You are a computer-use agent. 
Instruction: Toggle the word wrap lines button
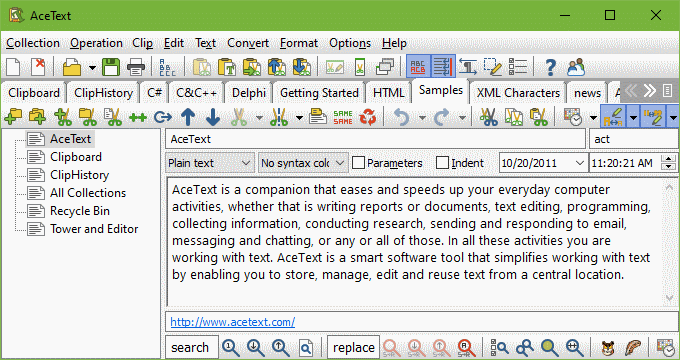point(443,66)
